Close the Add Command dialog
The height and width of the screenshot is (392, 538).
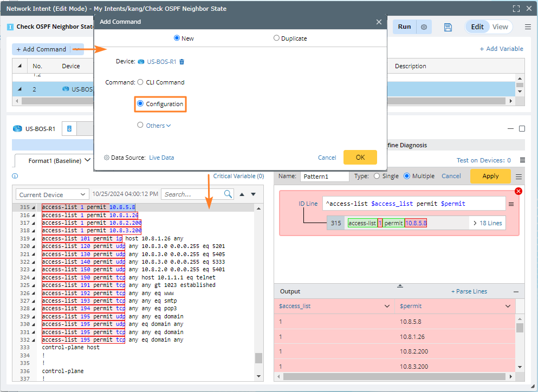(x=379, y=22)
